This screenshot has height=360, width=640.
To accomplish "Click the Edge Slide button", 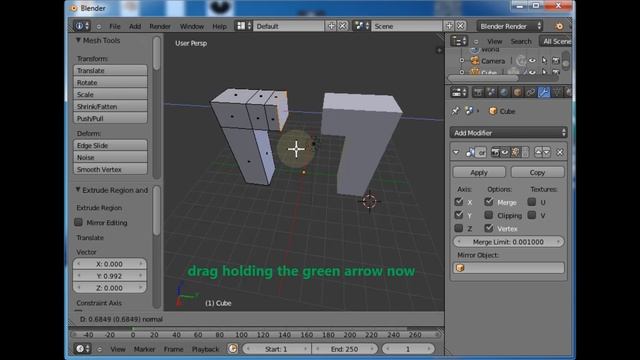I will click(x=110, y=145).
